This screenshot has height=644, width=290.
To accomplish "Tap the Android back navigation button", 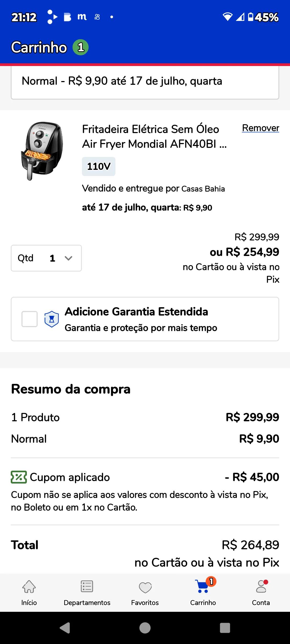I will (65, 628).
